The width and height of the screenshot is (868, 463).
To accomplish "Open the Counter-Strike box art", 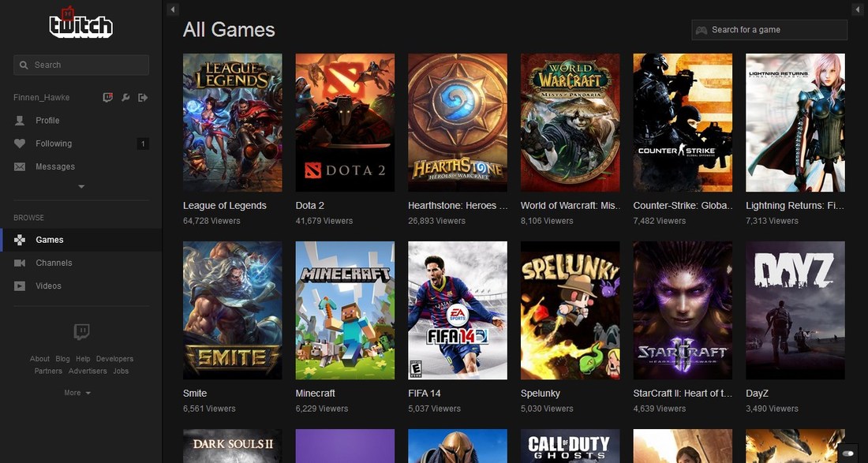I will click(683, 123).
